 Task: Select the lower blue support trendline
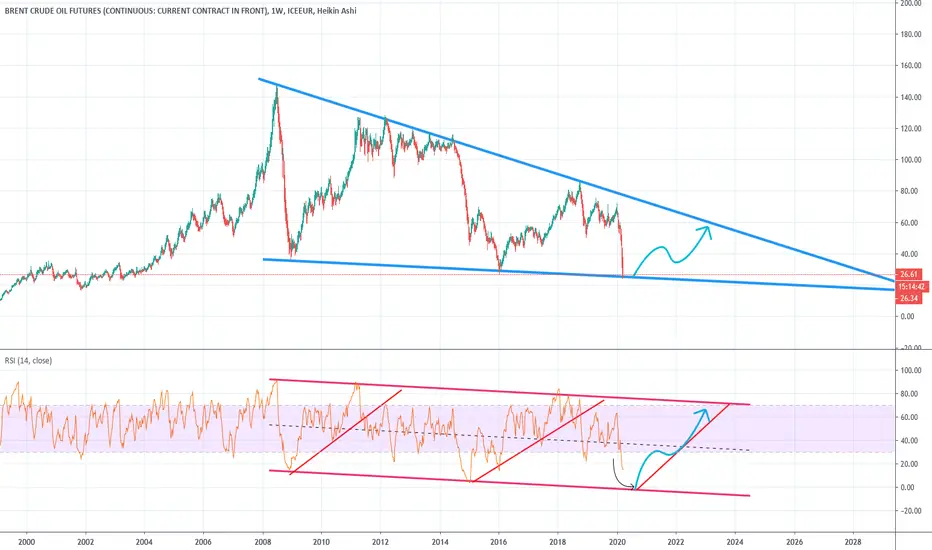point(579,274)
